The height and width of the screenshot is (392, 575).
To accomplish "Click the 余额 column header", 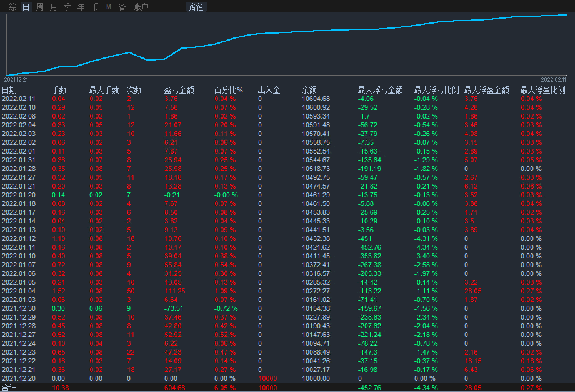I will [x=309, y=90].
